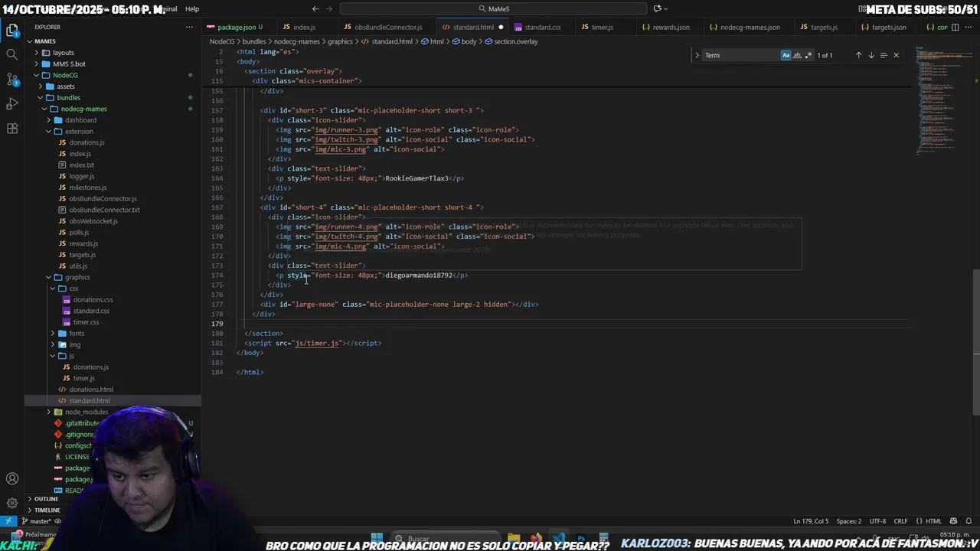This screenshot has height=551, width=980.
Task: Open Copilot chat icon beside the search bar
Action: click(657, 8)
